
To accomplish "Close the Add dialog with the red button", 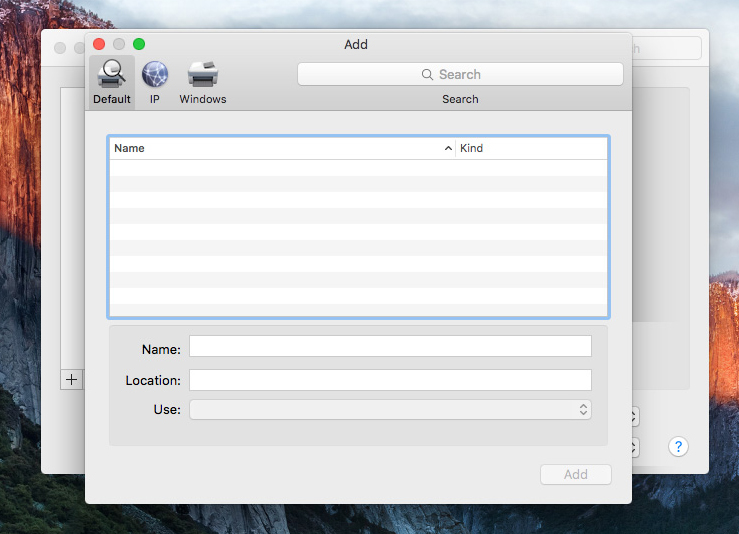I will 99,44.
